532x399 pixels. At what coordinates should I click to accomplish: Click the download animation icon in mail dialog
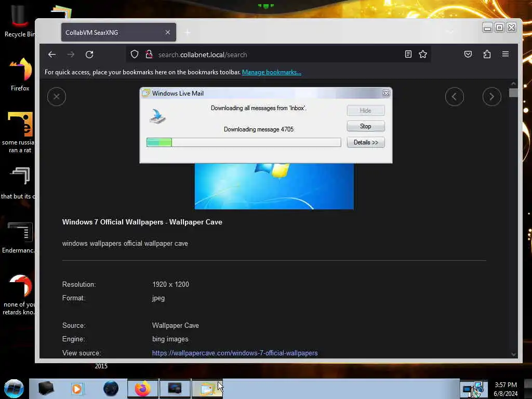click(x=158, y=116)
